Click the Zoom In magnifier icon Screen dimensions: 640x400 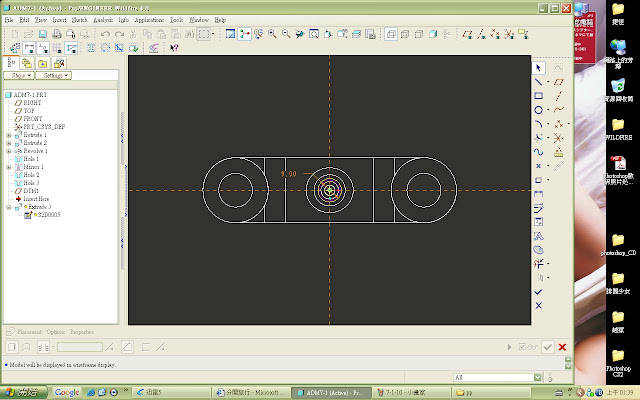tap(272, 33)
